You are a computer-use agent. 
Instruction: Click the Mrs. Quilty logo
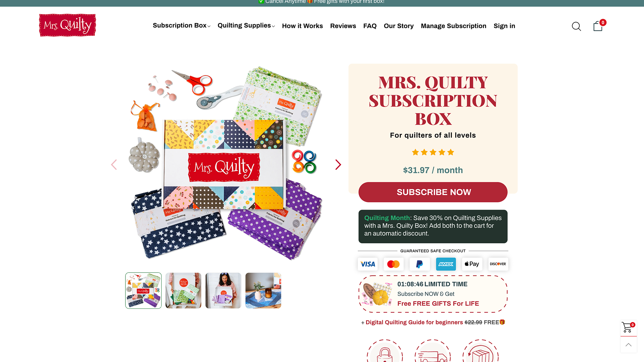(x=67, y=25)
